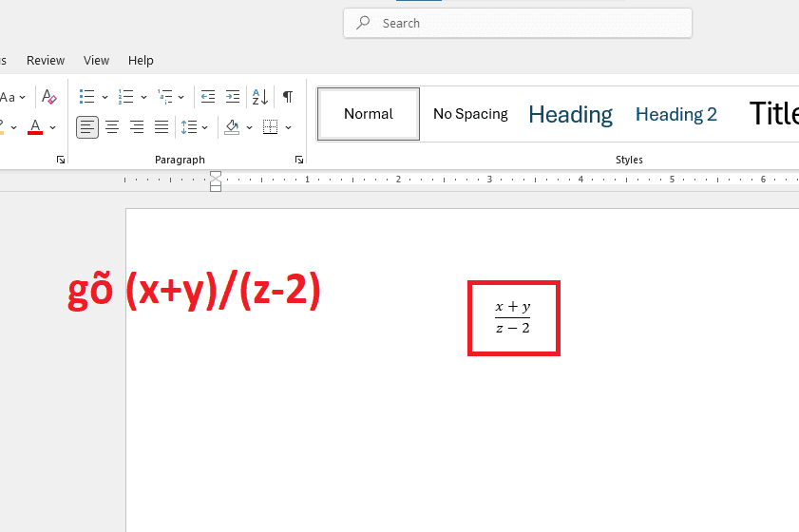Screen dimensions: 799x532
Task: Click the first line indent ruler marker
Action: pyautogui.click(x=216, y=175)
